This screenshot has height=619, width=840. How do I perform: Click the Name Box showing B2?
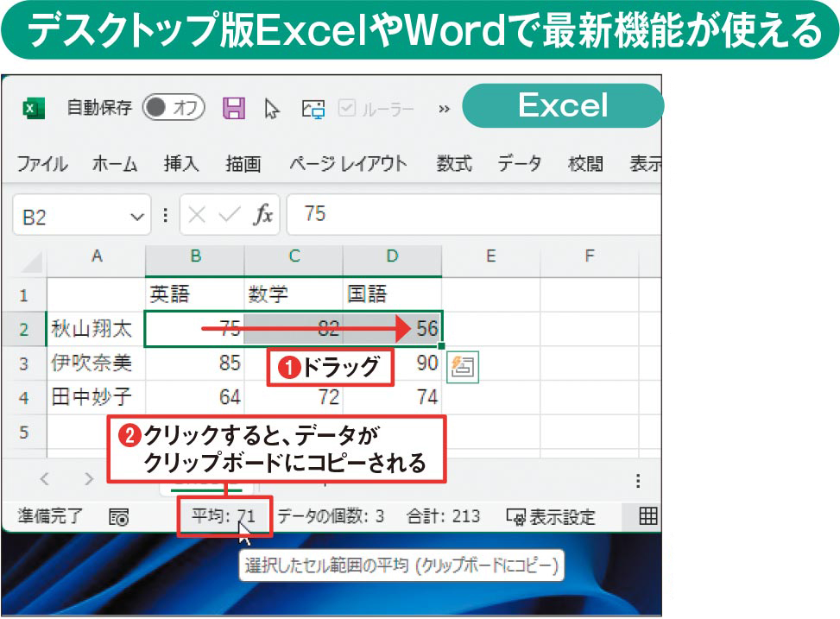[82, 216]
